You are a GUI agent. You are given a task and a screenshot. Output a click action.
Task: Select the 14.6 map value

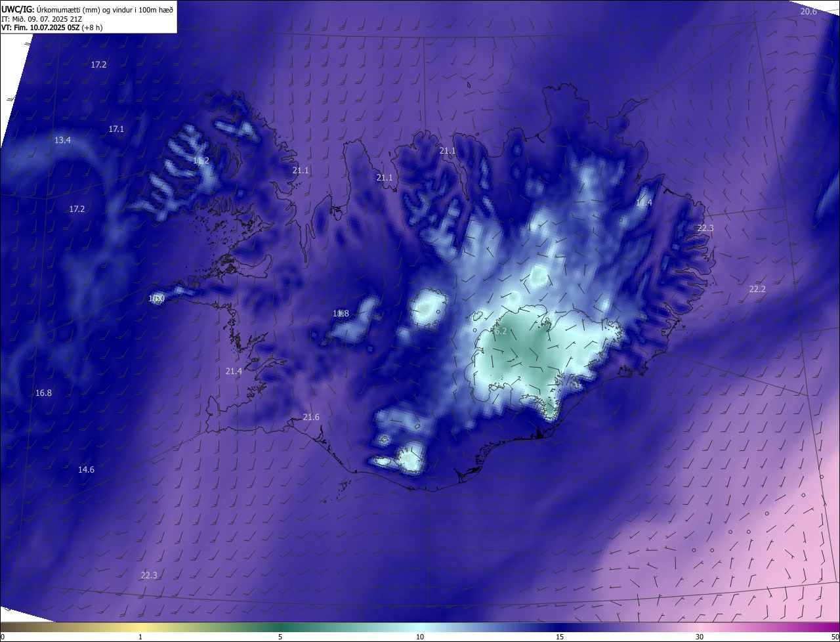tap(86, 470)
